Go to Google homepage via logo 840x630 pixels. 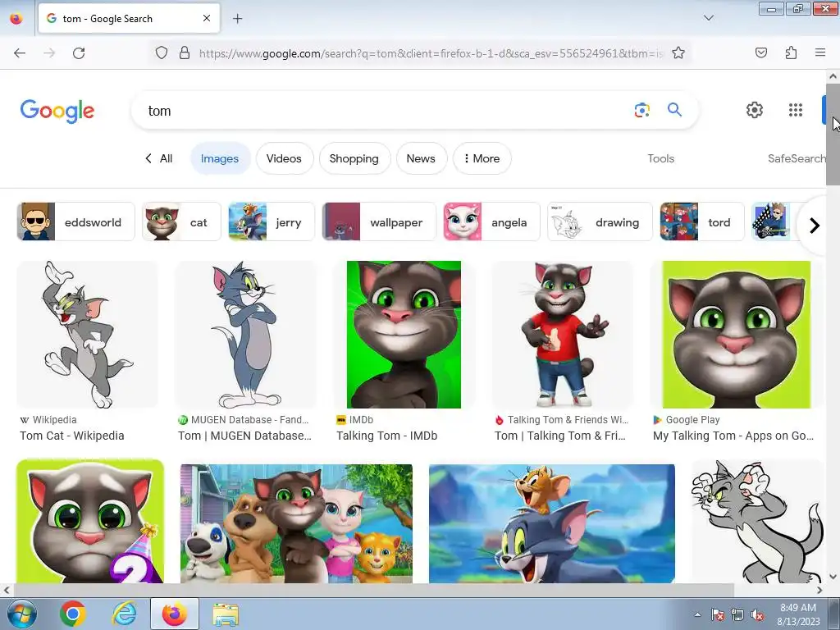pyautogui.click(x=57, y=112)
